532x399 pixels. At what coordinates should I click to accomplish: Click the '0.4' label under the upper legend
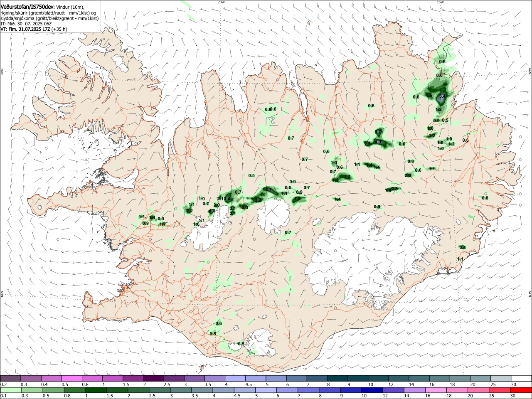[44, 384]
